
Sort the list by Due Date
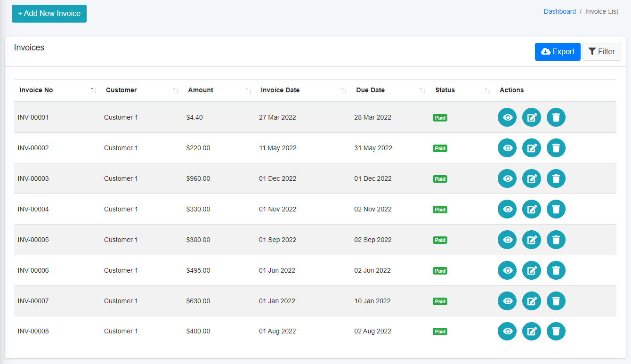(371, 90)
